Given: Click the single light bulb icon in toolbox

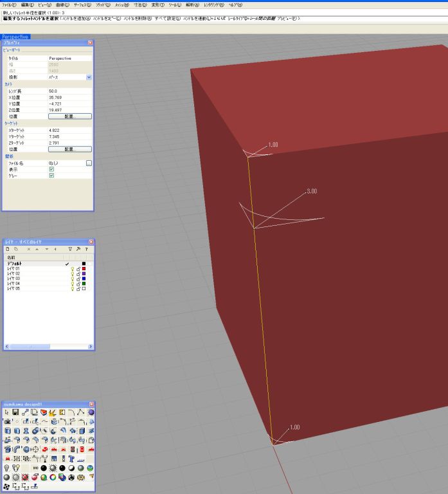Looking at the screenshot, I should 7,468.
